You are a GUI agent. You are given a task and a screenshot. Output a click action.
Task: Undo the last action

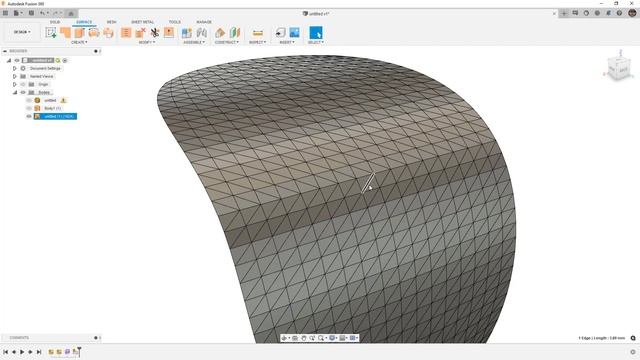coord(42,13)
